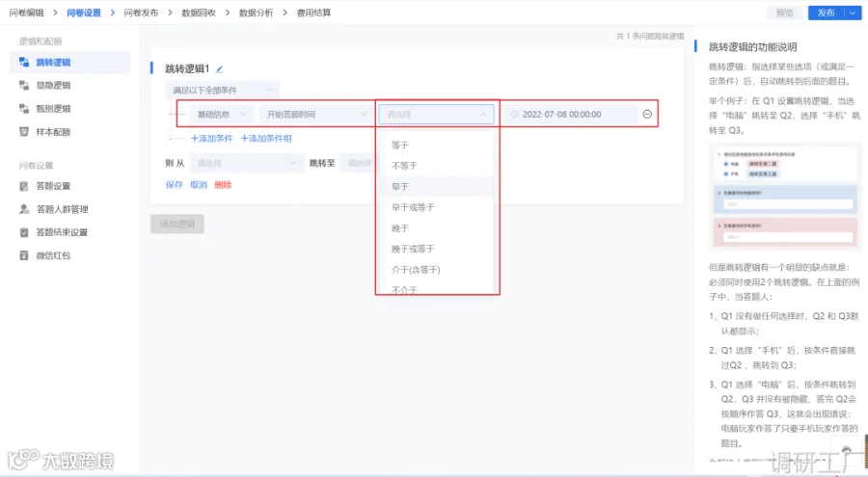
Task: Click the 答题设置 sidebar icon
Action: point(24,186)
